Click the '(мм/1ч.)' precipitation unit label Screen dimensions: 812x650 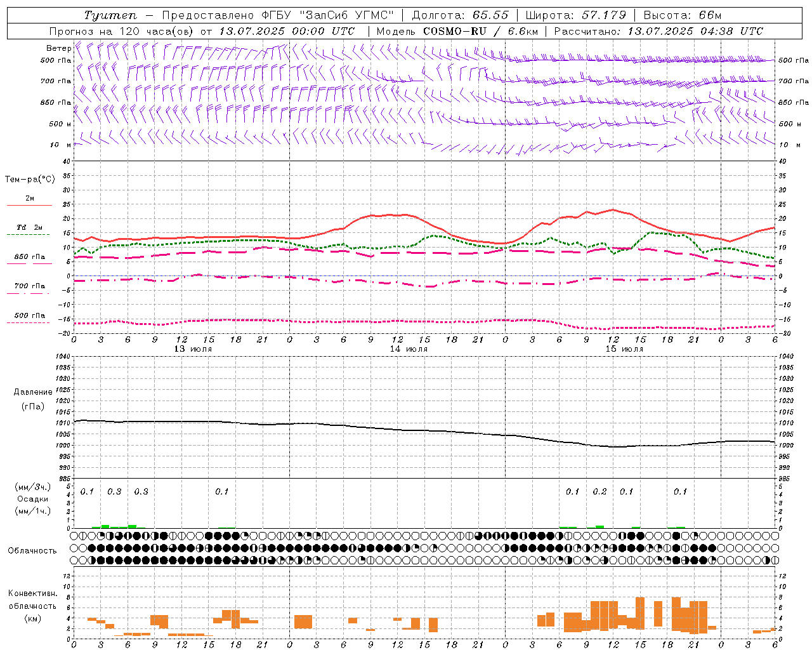(33, 511)
